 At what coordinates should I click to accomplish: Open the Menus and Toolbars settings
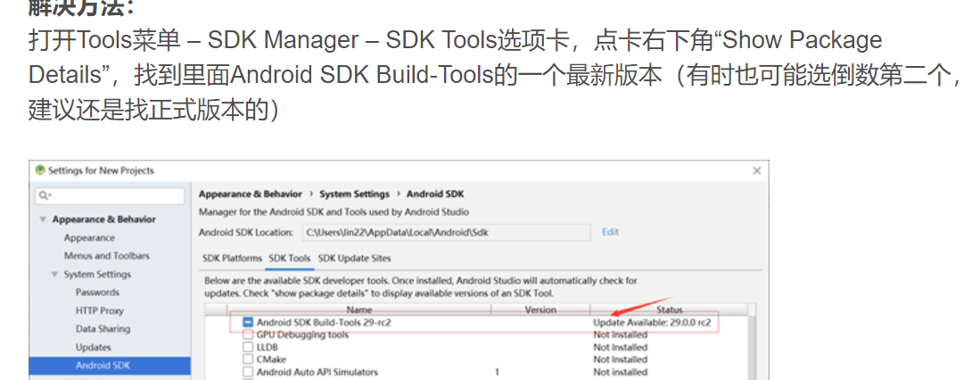(x=106, y=256)
